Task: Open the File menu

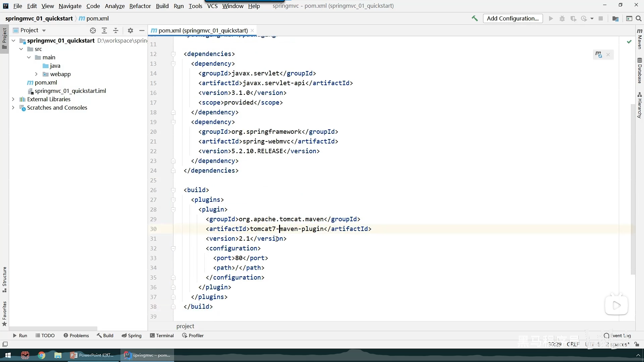Action: tap(17, 6)
